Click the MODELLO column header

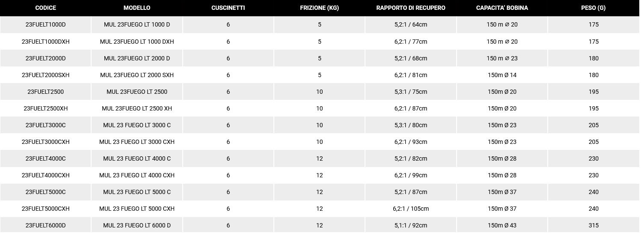137,8
